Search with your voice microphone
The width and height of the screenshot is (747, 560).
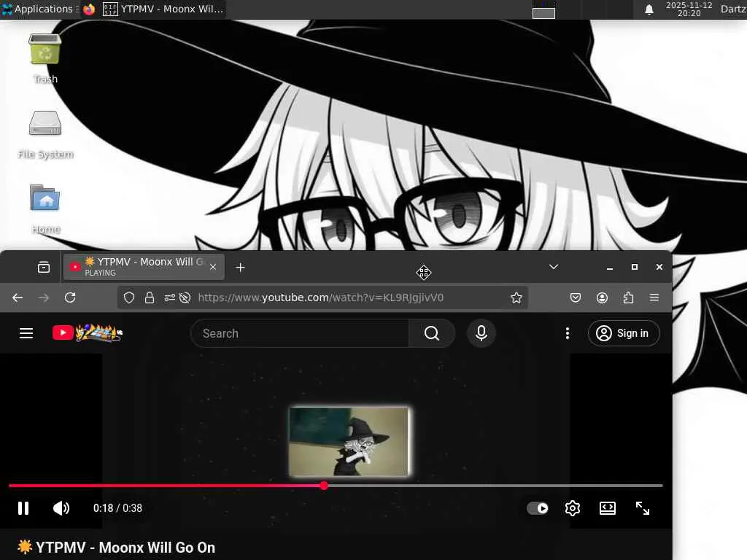(481, 333)
